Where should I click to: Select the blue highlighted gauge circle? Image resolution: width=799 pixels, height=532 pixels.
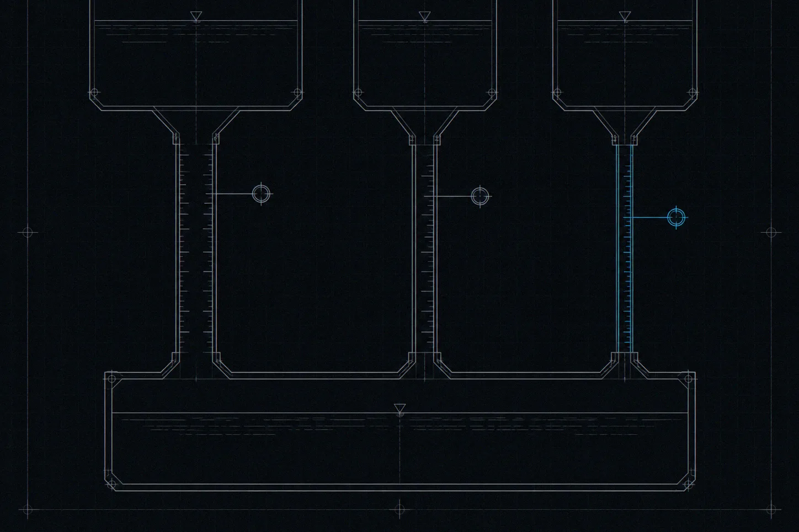click(676, 217)
